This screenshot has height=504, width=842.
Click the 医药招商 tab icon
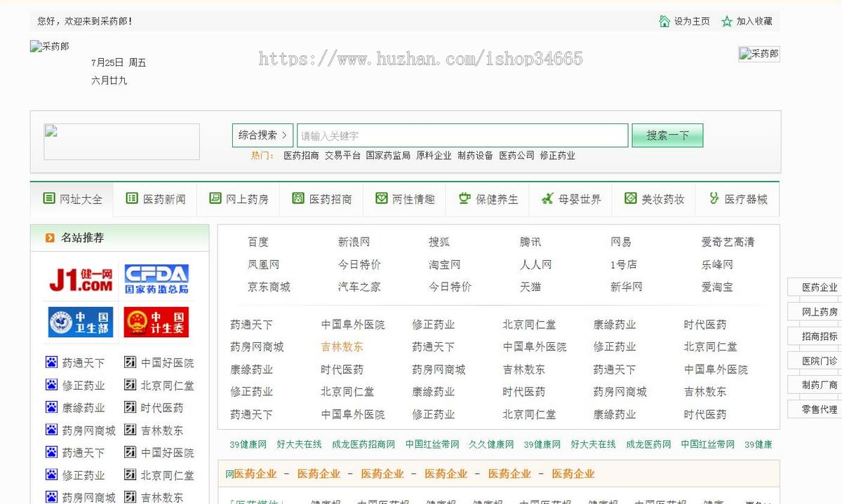[298, 198]
